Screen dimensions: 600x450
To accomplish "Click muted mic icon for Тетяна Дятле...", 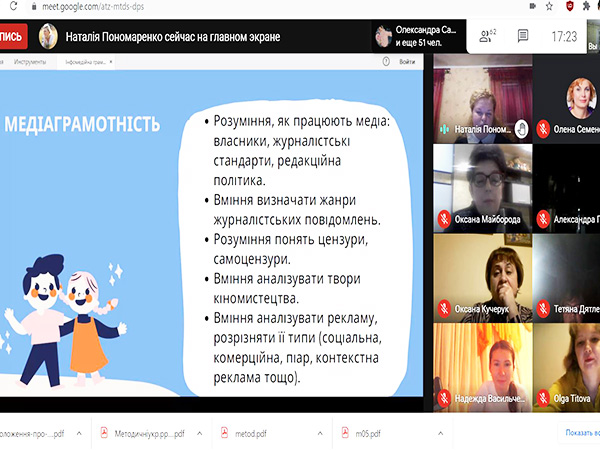I will pyautogui.click(x=543, y=308).
